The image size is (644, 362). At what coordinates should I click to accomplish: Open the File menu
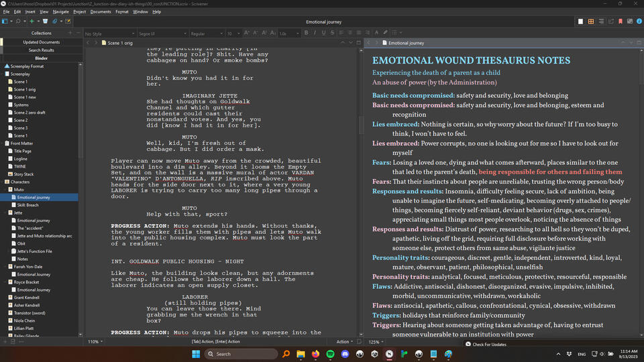(6, 12)
